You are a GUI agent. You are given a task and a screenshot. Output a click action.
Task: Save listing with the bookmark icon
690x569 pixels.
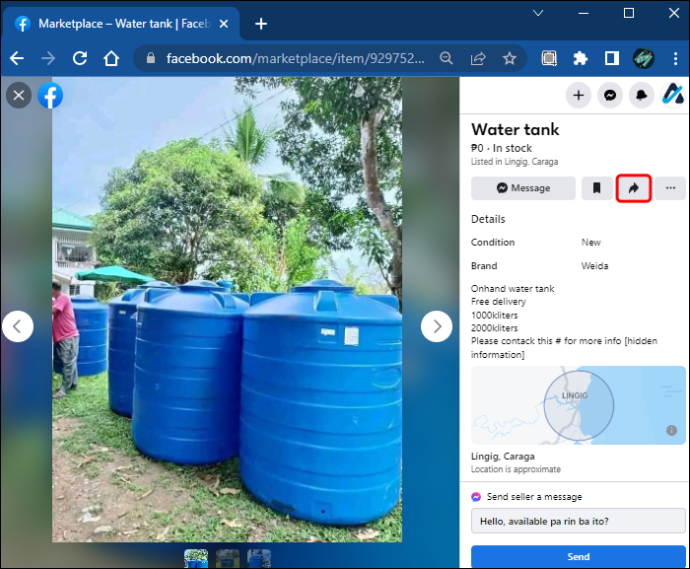[597, 188]
